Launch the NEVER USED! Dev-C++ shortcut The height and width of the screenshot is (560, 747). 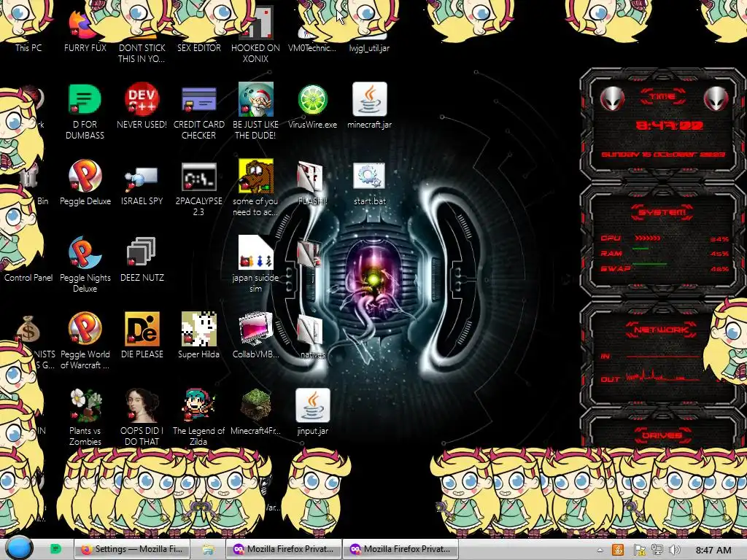coord(142,99)
